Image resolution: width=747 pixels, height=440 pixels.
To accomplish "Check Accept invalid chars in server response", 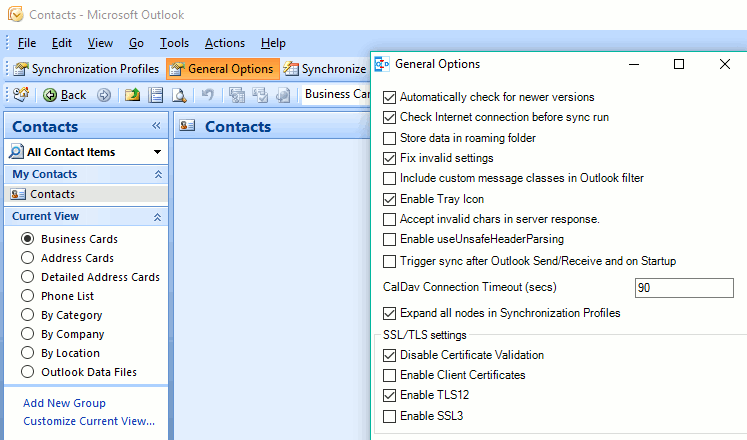I will (x=389, y=219).
